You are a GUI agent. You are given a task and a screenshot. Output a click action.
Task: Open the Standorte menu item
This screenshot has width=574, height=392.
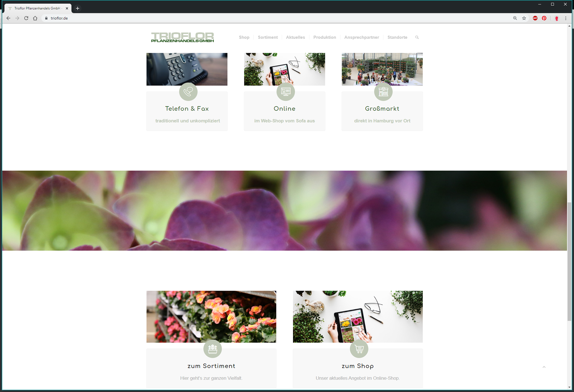(x=397, y=37)
